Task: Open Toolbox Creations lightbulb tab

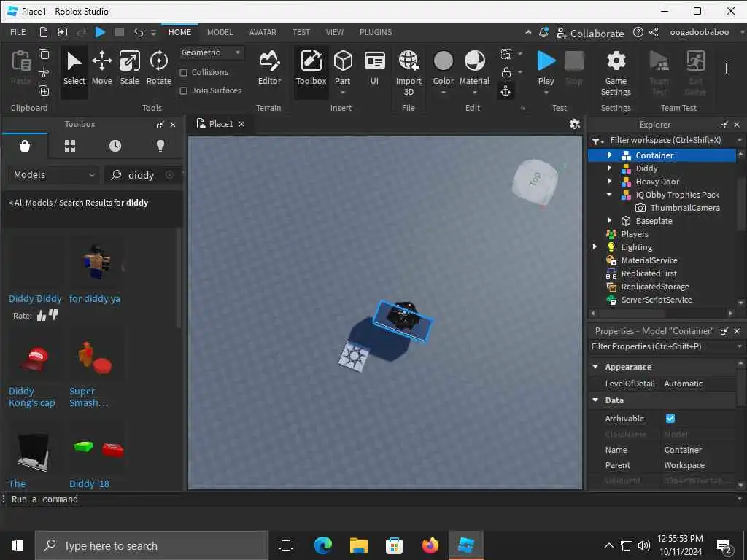Action: 160,146
